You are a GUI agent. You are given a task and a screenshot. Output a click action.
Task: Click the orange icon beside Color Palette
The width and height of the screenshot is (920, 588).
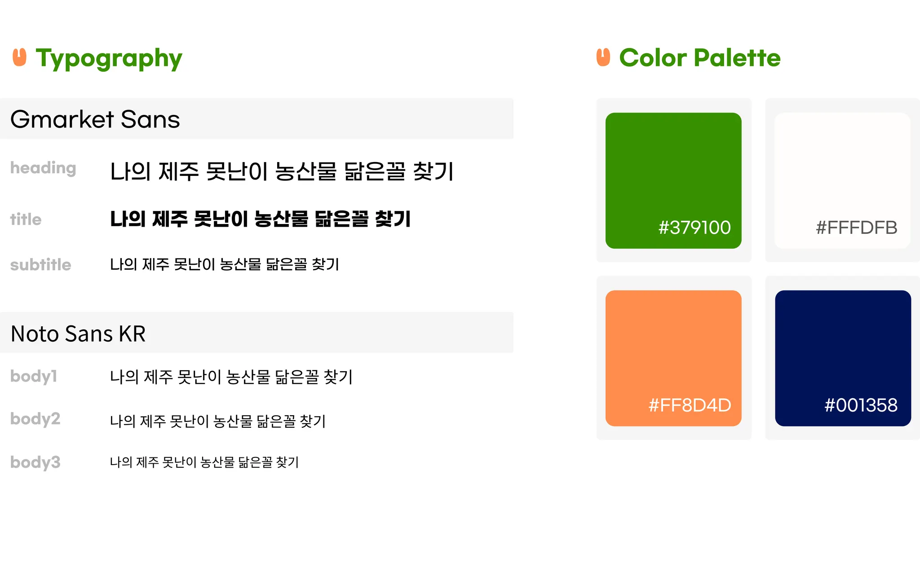603,57
